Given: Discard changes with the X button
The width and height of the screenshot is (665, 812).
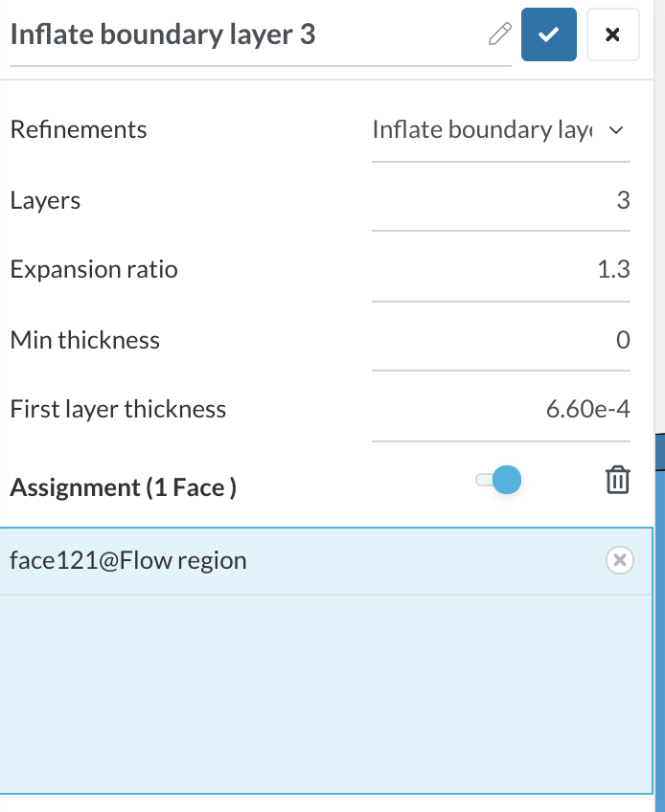Looking at the screenshot, I should [613, 35].
